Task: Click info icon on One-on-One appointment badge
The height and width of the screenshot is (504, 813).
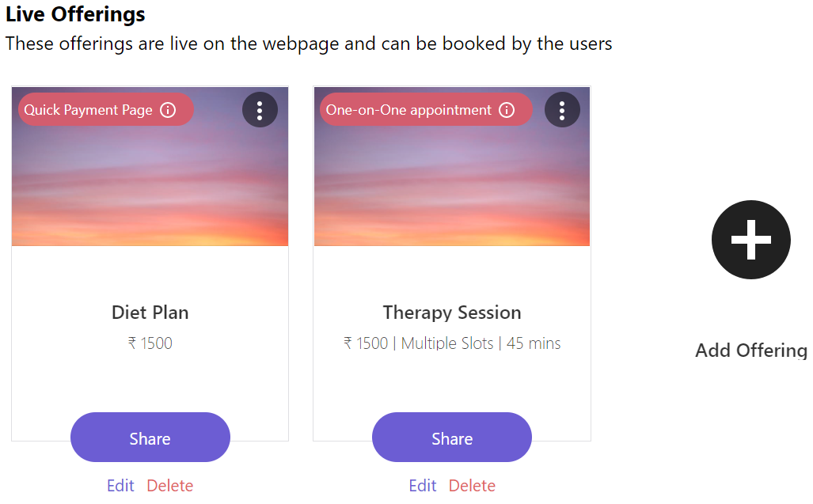Action: tap(507, 110)
